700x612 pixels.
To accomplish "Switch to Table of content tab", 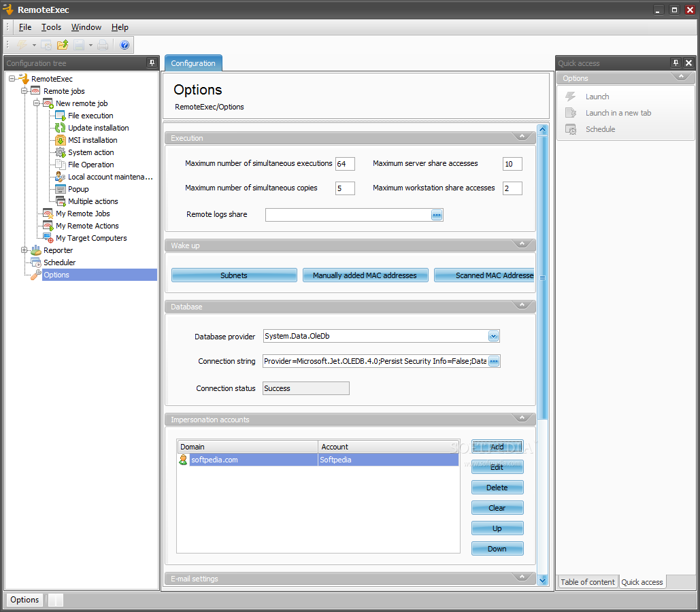I will coord(588,582).
